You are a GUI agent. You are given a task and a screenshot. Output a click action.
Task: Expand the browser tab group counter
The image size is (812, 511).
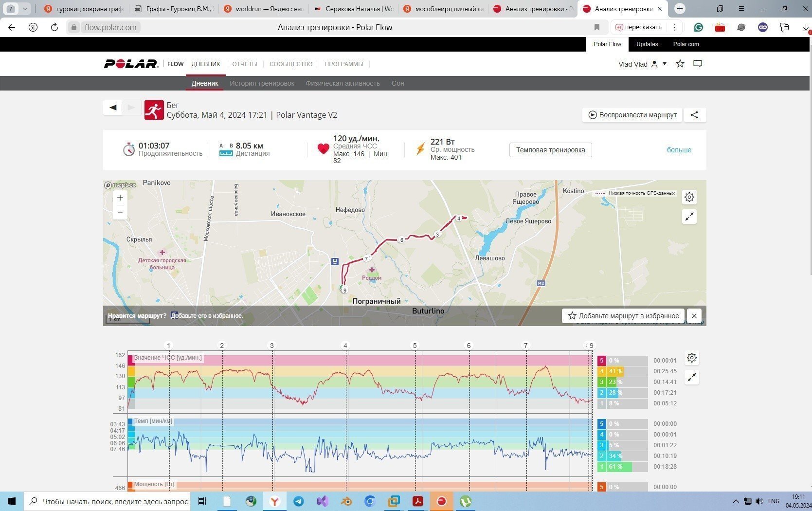click(18, 9)
